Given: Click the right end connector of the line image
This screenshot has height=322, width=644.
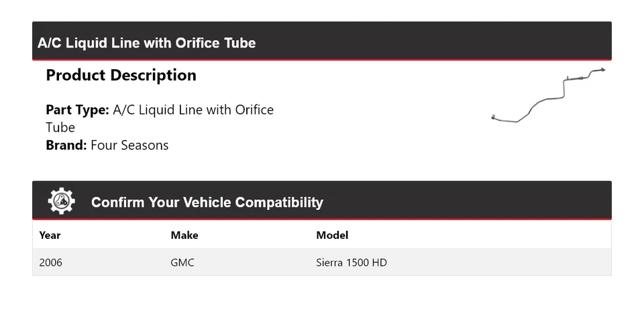Looking at the screenshot, I should 601,70.
